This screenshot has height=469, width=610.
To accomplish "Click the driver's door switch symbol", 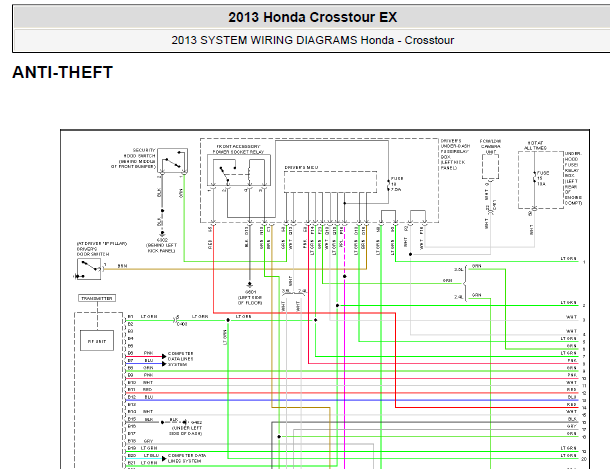I will point(89,269).
